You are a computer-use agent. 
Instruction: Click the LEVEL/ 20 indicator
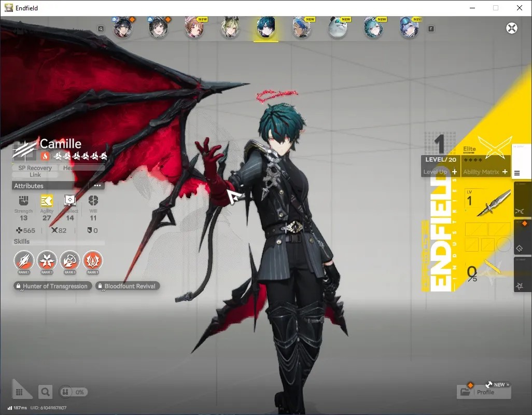pos(440,159)
